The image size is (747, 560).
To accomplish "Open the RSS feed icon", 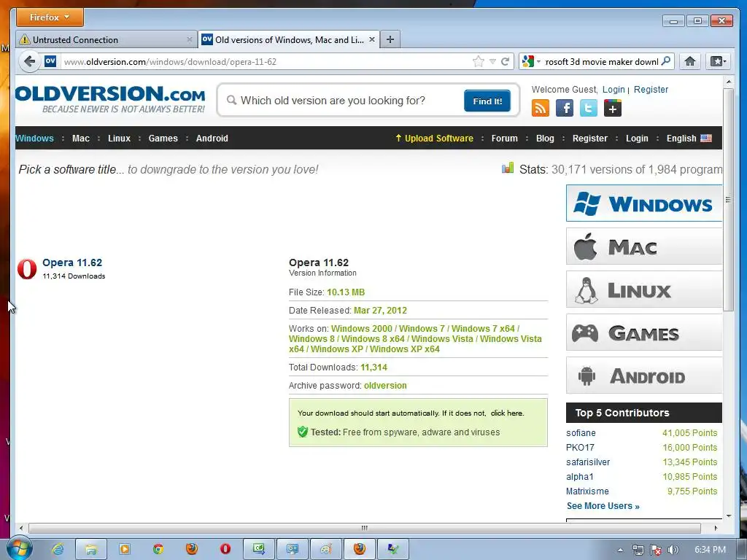I will 541,109.
